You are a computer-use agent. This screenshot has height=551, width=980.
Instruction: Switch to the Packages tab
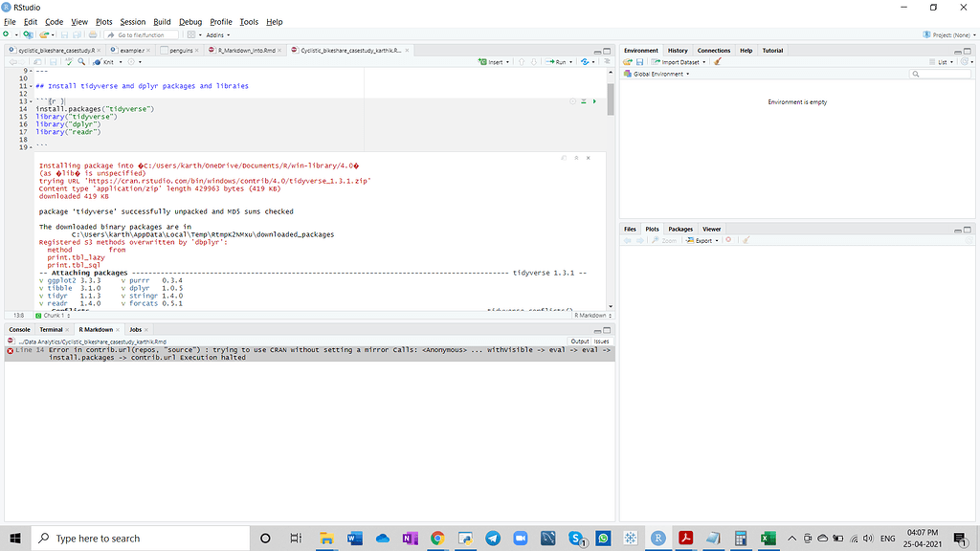[x=679, y=230]
